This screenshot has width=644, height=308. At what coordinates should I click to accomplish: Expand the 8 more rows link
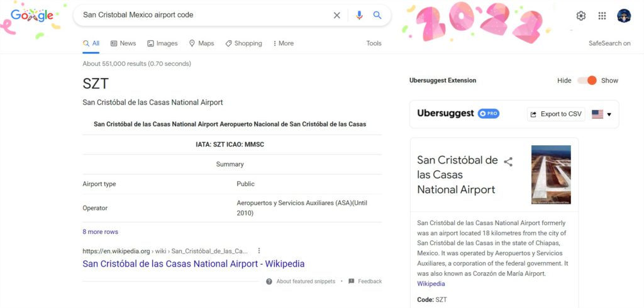100,231
